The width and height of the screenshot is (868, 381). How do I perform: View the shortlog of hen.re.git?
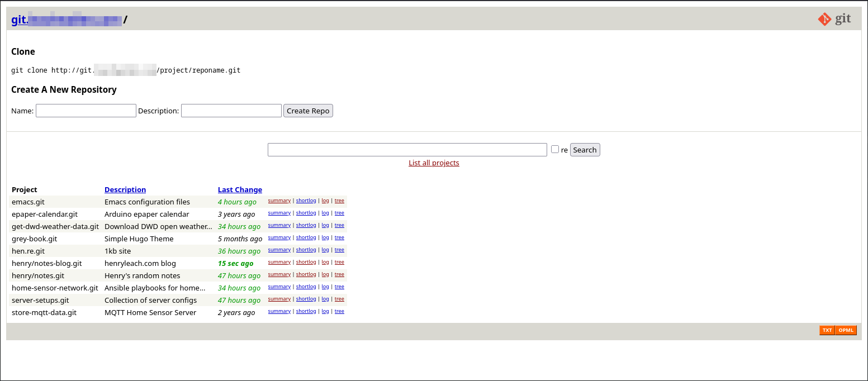pyautogui.click(x=306, y=250)
